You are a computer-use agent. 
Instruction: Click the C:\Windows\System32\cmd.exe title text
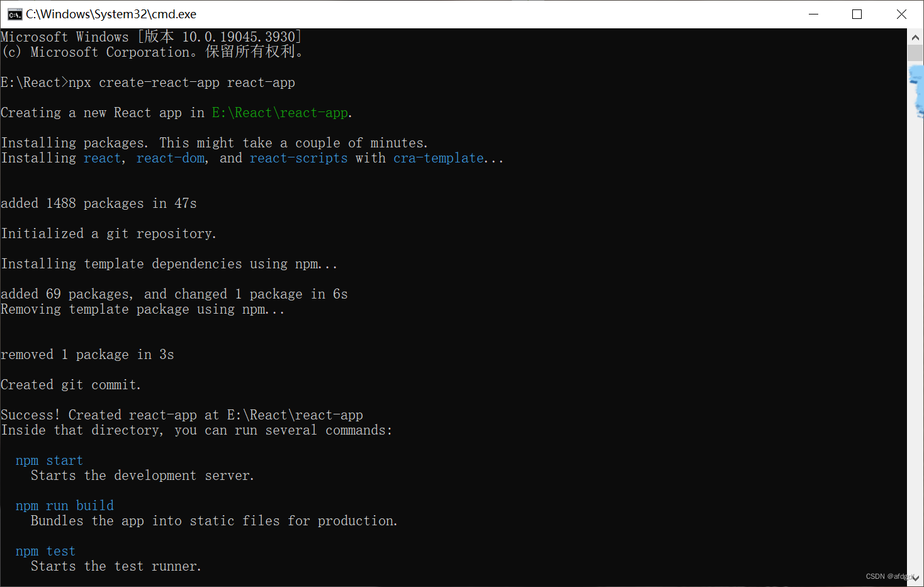click(x=110, y=14)
